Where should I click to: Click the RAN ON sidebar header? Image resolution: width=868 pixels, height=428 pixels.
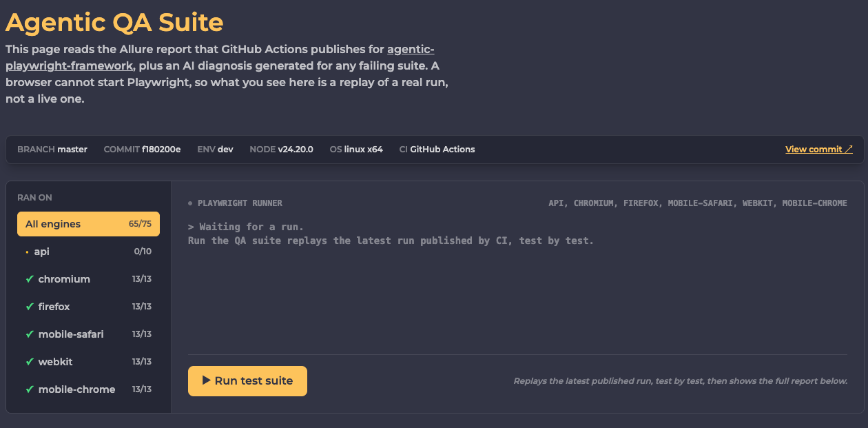34,197
